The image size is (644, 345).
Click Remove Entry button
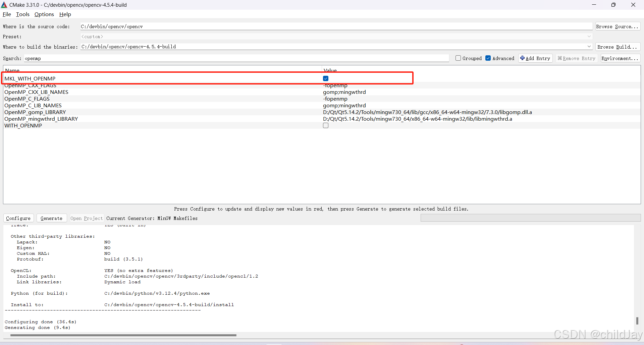click(x=577, y=58)
